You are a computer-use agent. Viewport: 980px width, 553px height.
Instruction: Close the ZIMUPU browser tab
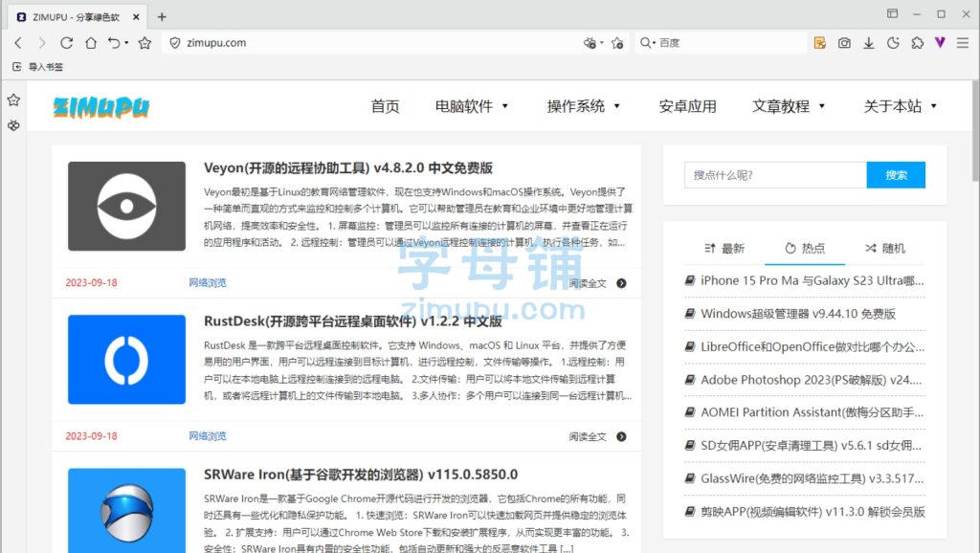coord(136,17)
